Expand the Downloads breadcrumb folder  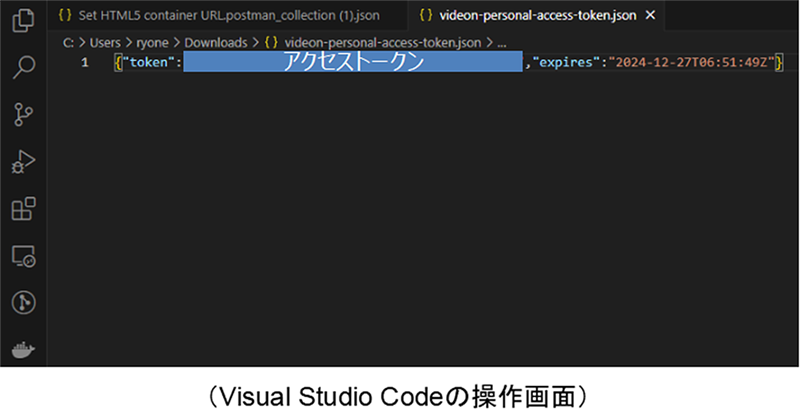click(215, 42)
